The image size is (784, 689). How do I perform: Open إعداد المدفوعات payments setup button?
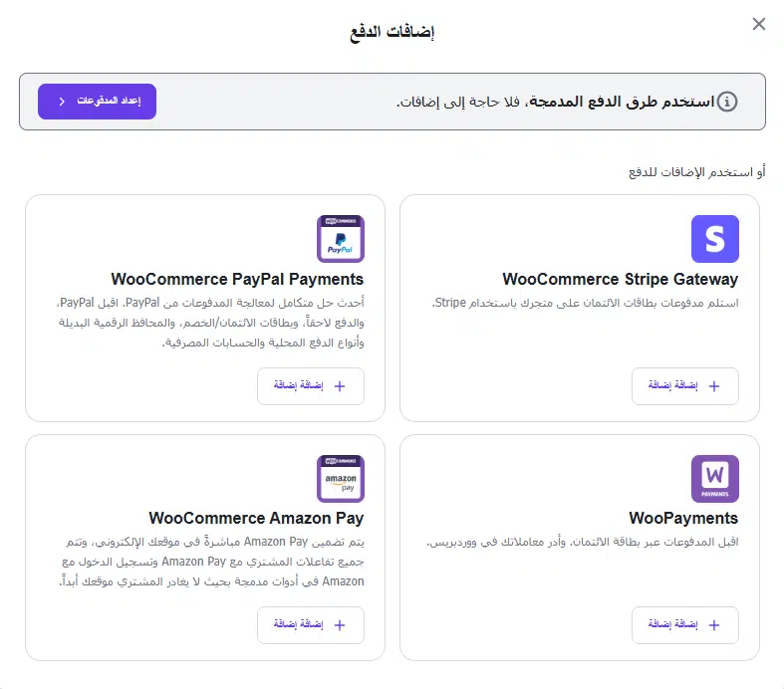[x=97, y=102]
